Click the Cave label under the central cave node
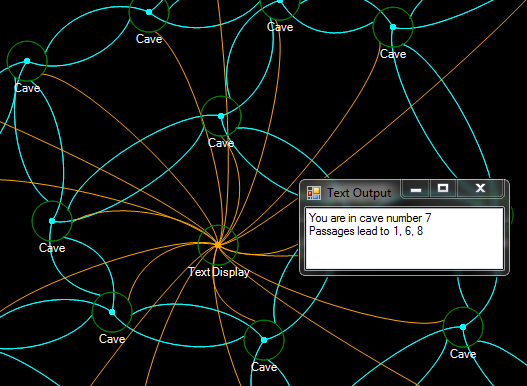Image resolution: width=527 pixels, height=386 pixels. point(221,143)
